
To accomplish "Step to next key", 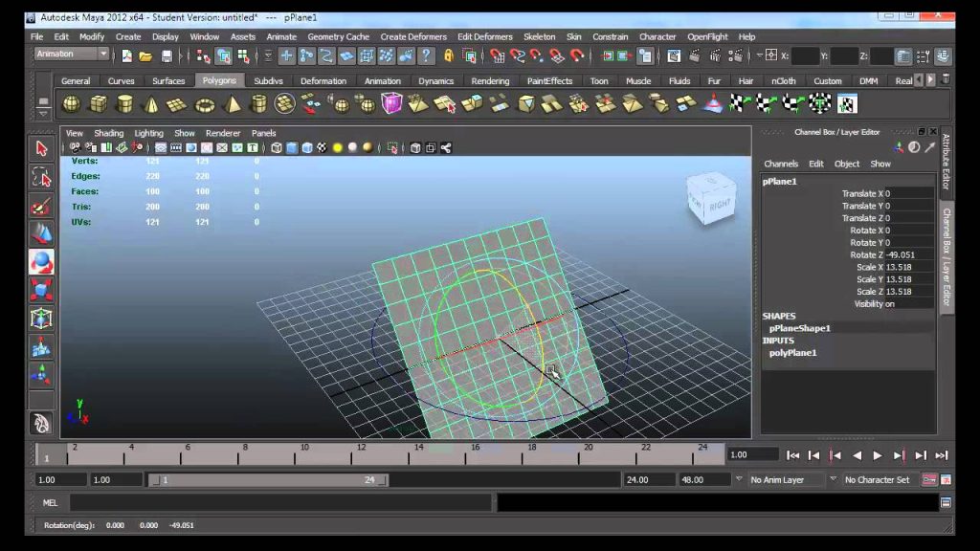I will click(x=899, y=455).
